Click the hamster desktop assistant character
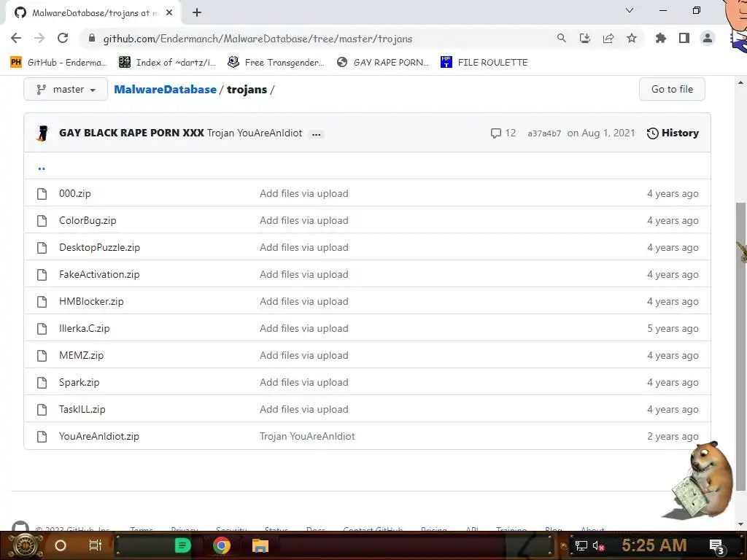 [x=700, y=481]
